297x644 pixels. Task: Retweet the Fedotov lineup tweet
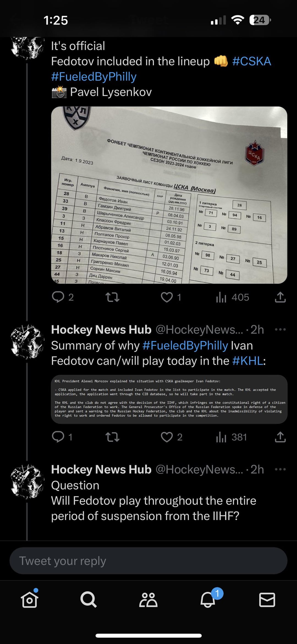pos(112,297)
